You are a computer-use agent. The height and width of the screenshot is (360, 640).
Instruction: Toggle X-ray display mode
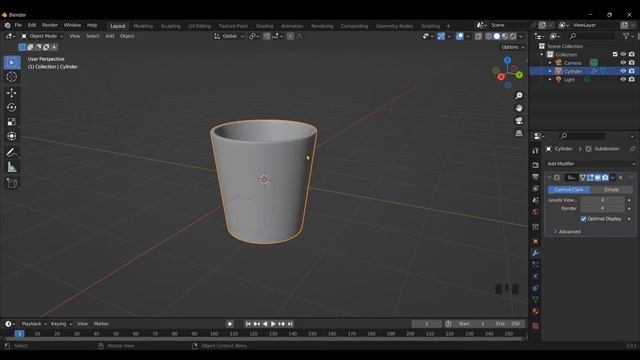[x=478, y=36]
